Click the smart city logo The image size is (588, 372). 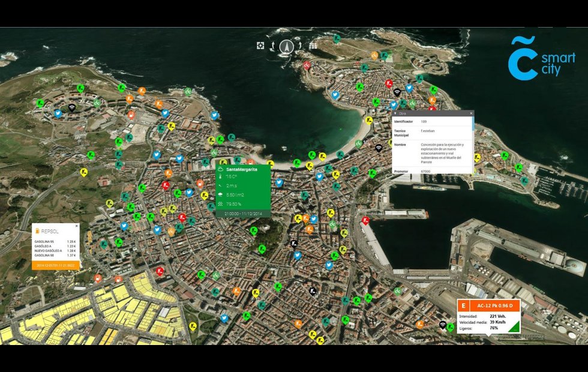(541, 58)
